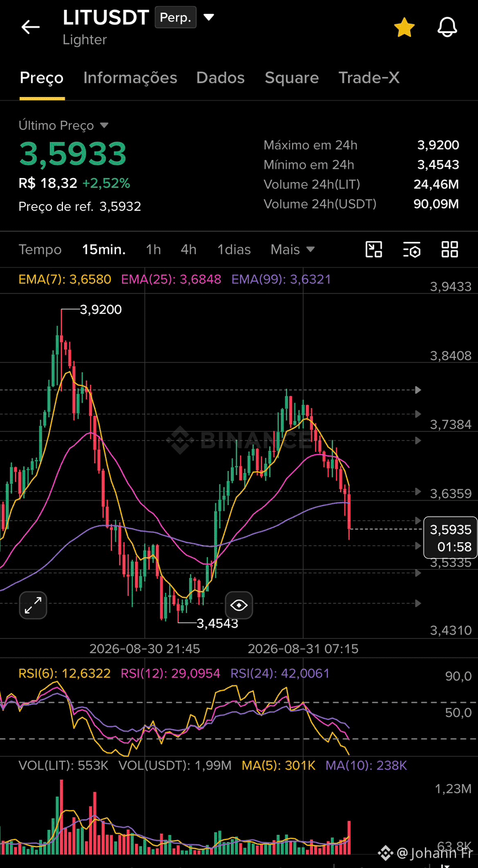478x868 pixels.
Task: Open the Trade-X tab
Action: click(369, 77)
